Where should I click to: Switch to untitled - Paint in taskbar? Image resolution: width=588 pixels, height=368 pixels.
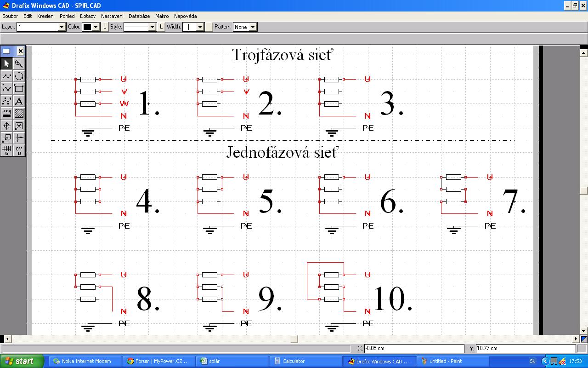click(x=452, y=361)
